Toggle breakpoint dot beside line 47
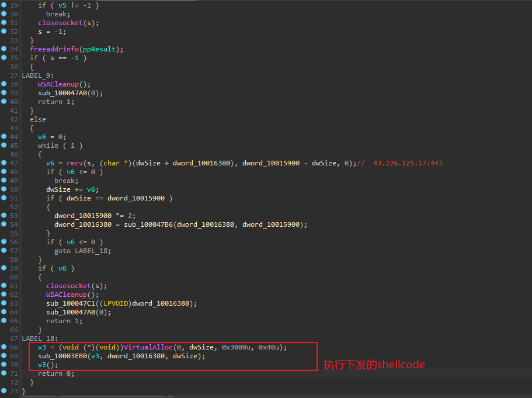This screenshot has height=398, width=532. 4,162
